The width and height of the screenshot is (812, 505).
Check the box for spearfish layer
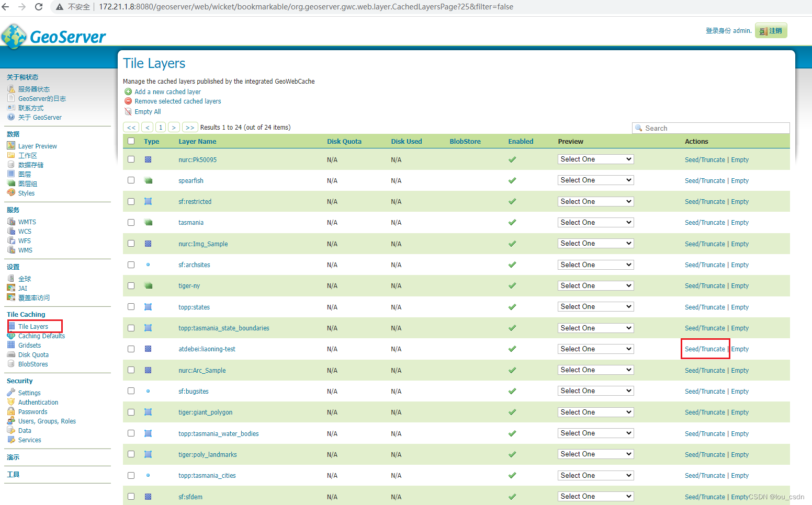131,180
